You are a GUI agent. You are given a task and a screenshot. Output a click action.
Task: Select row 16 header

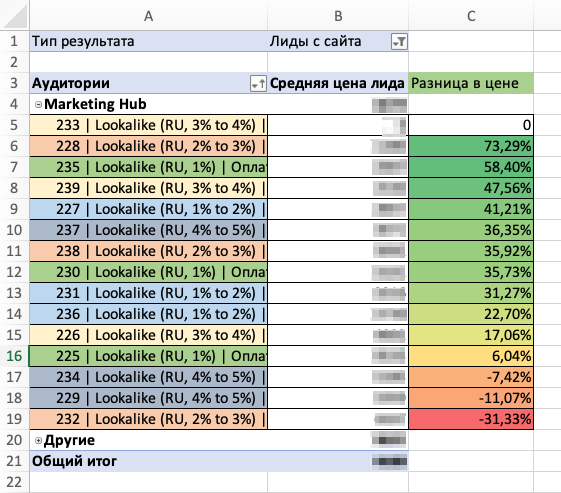14,356
